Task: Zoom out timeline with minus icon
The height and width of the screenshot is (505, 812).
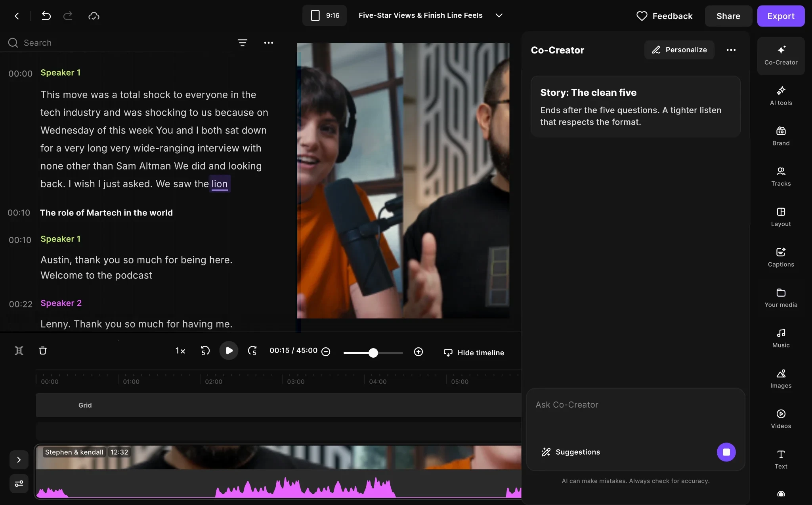Action: (x=326, y=352)
